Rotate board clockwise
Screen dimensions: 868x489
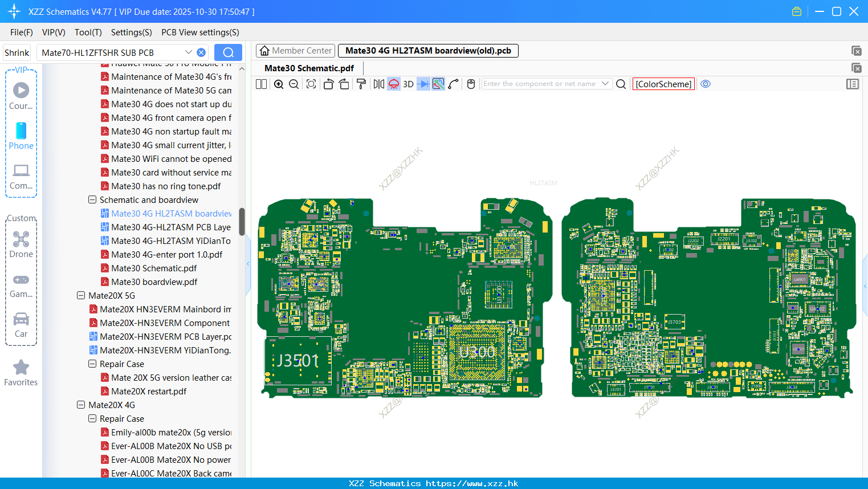[344, 84]
